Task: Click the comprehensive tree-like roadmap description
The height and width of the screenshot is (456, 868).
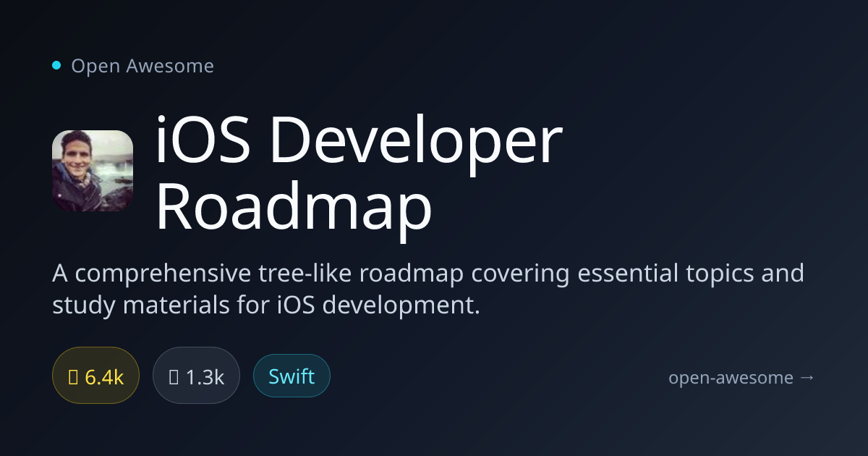Action: [428, 290]
